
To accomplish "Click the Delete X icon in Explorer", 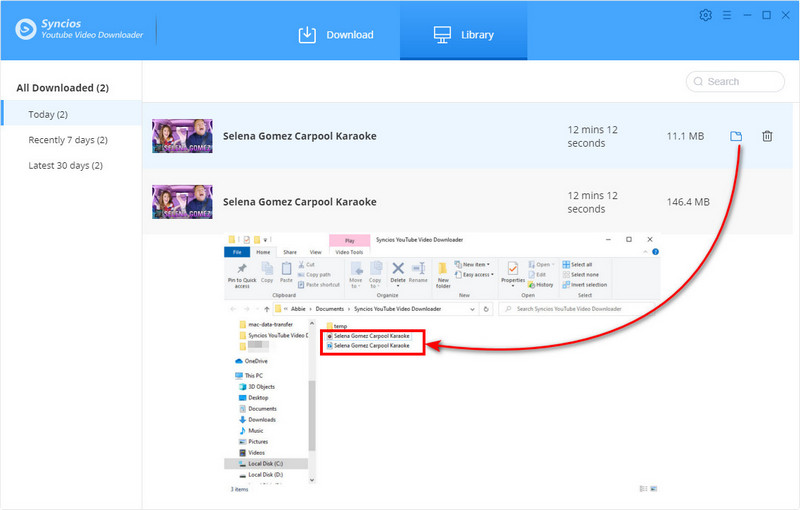I will pyautogui.click(x=398, y=268).
